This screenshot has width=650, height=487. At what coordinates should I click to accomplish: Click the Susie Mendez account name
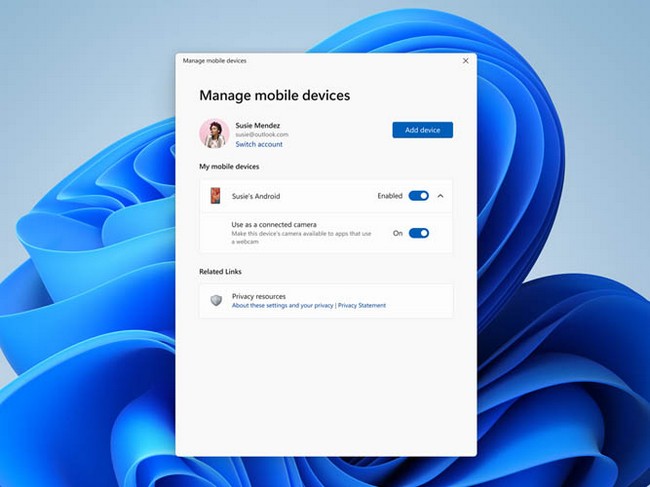[258, 125]
